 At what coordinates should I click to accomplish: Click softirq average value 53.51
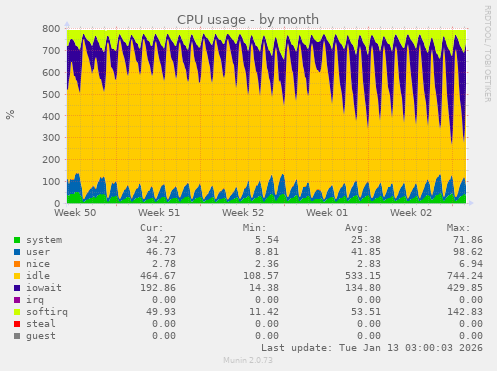coord(366,312)
